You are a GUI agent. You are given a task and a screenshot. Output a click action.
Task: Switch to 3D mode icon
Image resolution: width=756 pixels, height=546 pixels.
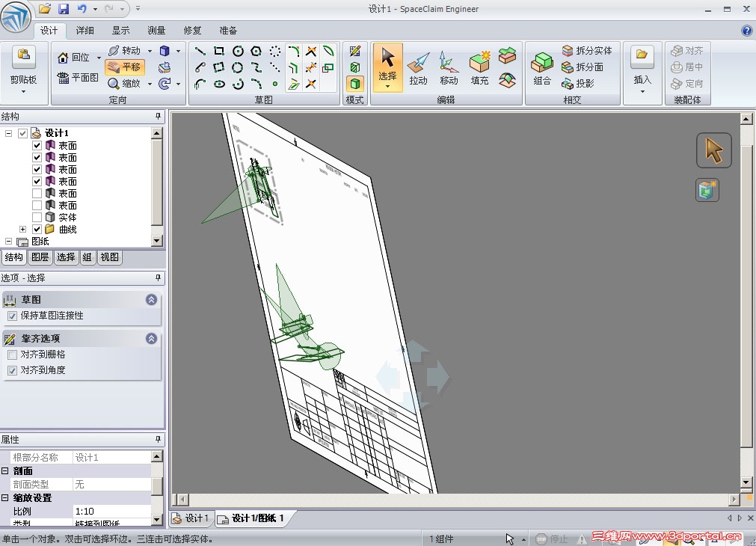pyautogui.click(x=355, y=84)
